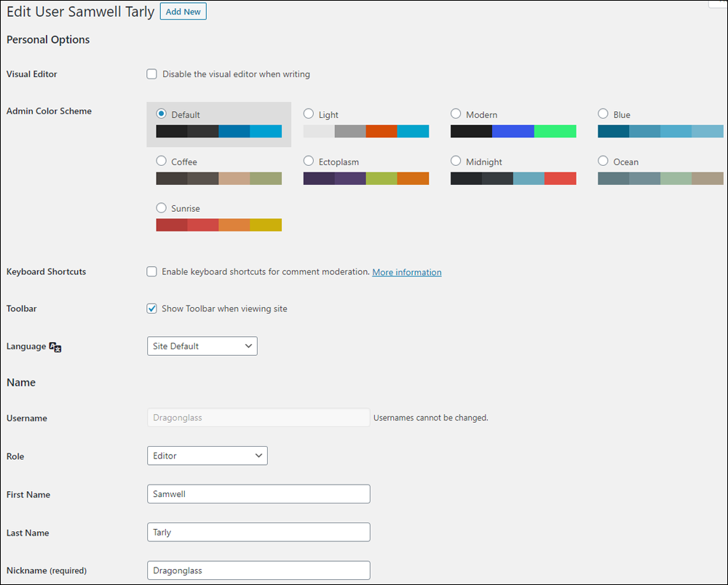Click the Add New user button

tap(183, 12)
